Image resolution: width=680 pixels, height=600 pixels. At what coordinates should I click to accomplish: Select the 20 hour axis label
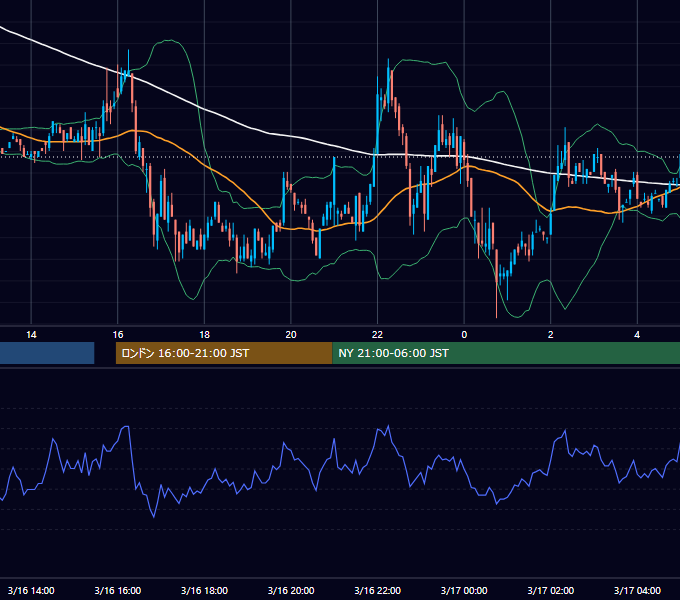click(x=291, y=335)
